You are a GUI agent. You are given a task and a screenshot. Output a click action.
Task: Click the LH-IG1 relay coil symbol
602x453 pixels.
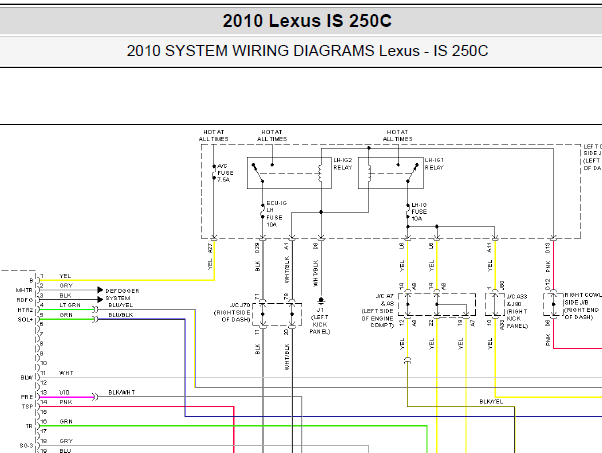(x=369, y=173)
